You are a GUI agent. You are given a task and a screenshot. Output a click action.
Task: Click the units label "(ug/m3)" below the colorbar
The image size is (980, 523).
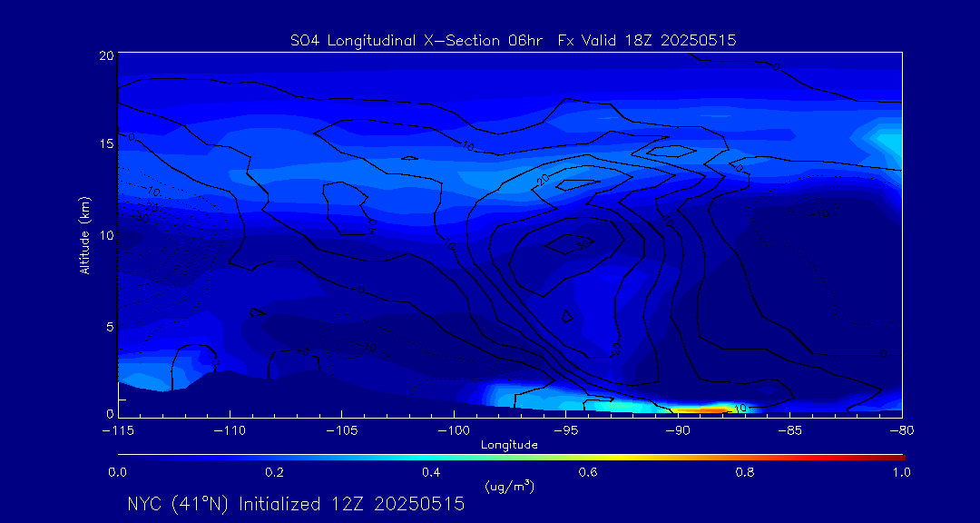(509, 486)
